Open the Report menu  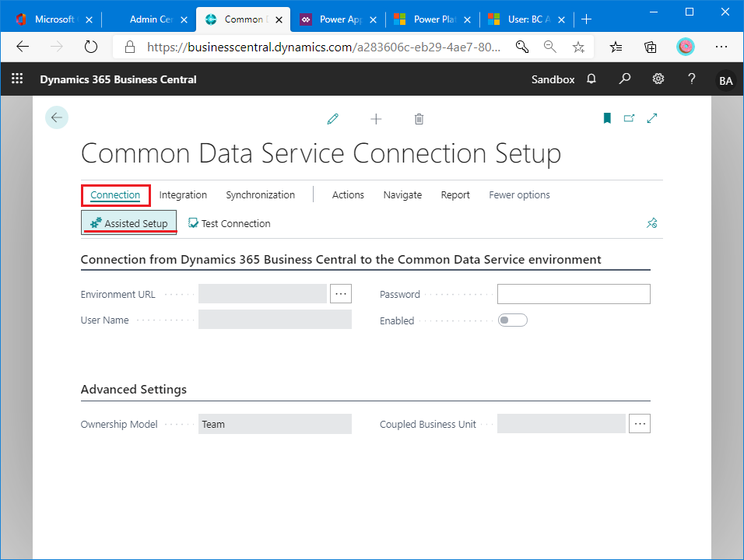pos(455,195)
